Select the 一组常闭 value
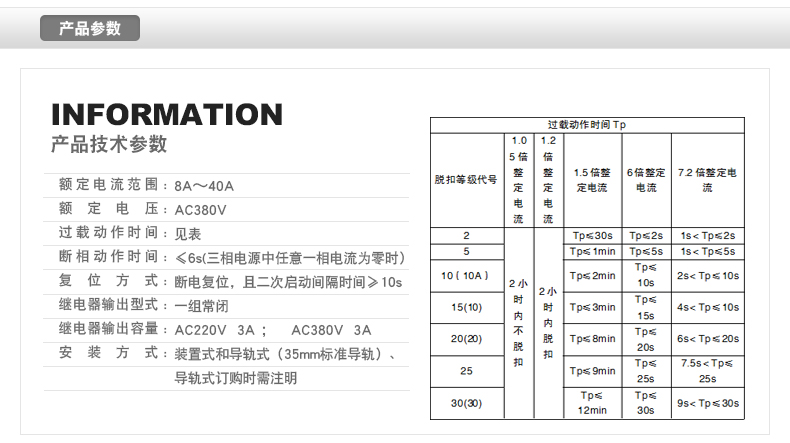The height and width of the screenshot is (443, 790). click(x=202, y=306)
